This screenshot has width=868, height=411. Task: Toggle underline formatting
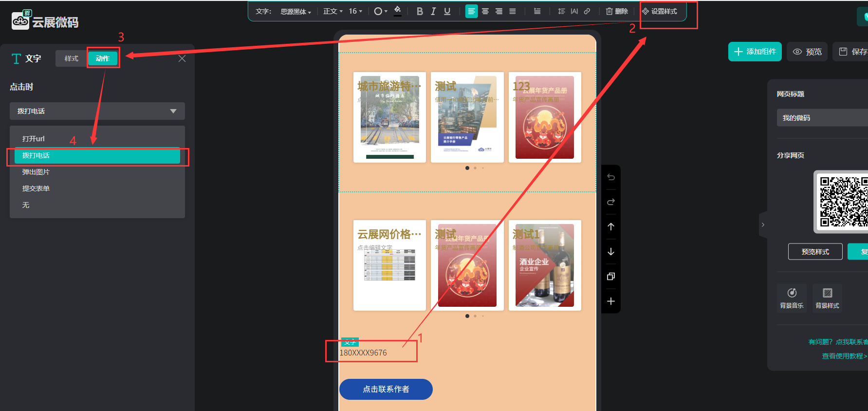pyautogui.click(x=447, y=11)
